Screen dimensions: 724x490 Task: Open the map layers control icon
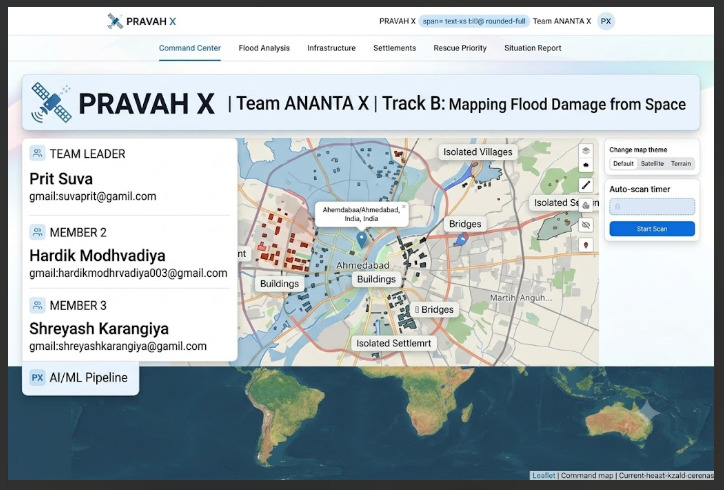586,151
